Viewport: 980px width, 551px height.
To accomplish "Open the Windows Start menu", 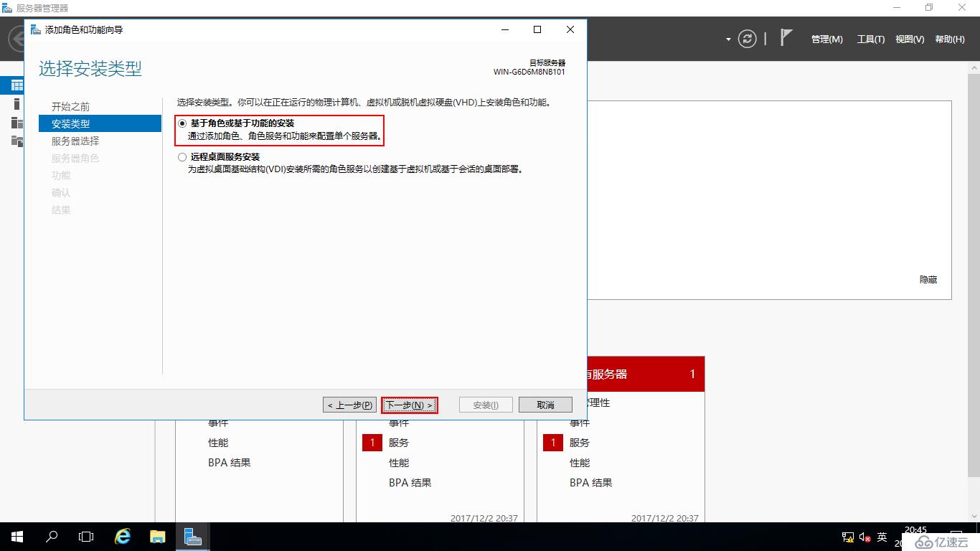I will (17, 537).
